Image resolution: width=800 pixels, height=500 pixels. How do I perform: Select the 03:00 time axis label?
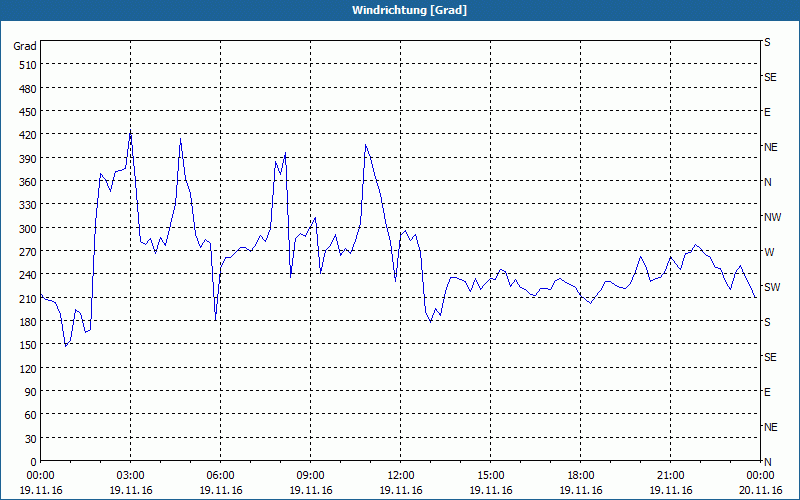pyautogui.click(x=130, y=475)
